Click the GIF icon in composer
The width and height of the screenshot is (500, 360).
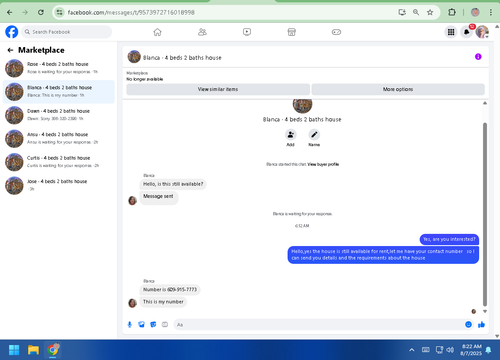pos(165,324)
